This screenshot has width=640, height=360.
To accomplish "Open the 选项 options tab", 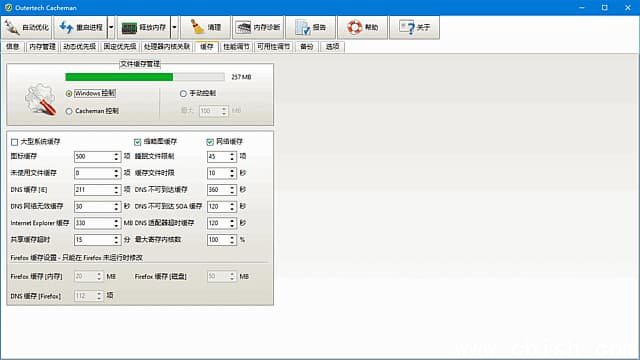I will click(x=333, y=47).
